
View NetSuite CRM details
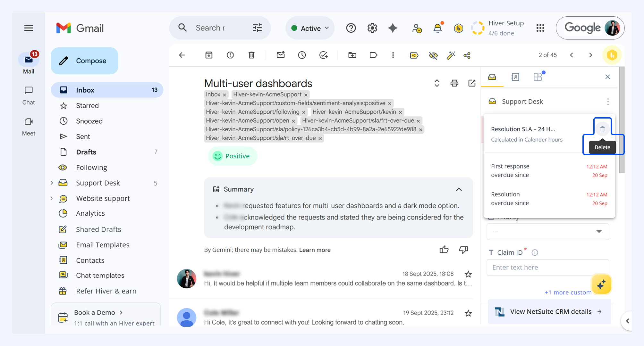[549, 312]
